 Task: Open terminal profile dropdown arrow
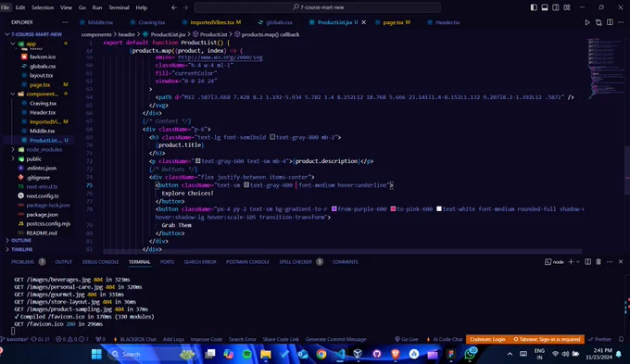coord(578,261)
